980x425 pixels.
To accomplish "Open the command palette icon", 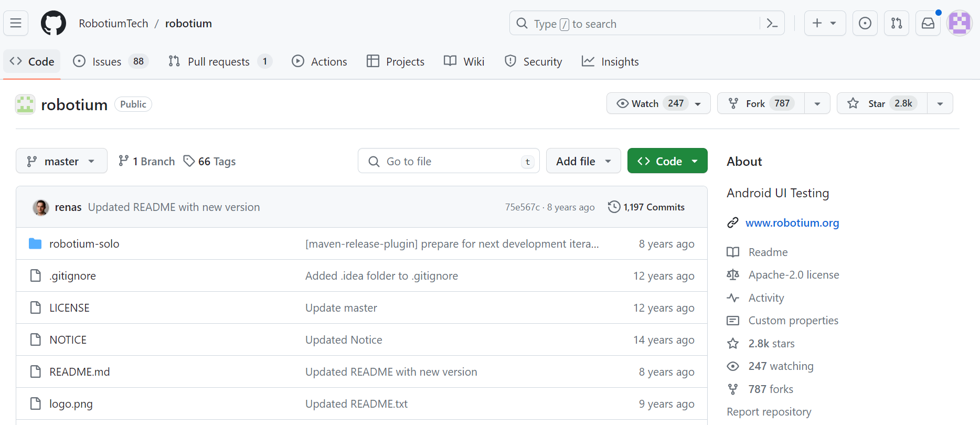I will [772, 23].
